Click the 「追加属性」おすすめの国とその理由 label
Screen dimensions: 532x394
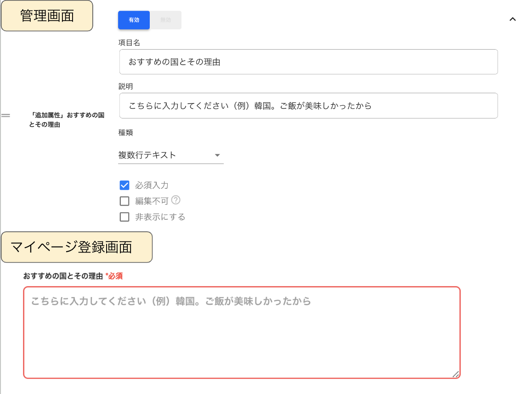(67, 120)
